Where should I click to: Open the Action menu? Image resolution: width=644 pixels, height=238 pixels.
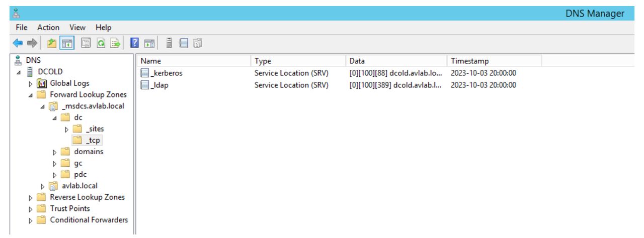coord(49,28)
